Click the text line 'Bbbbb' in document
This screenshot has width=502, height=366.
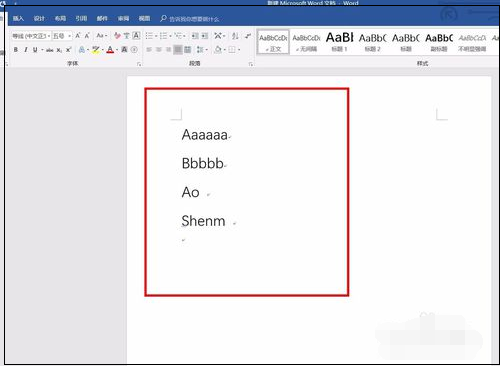click(x=203, y=163)
